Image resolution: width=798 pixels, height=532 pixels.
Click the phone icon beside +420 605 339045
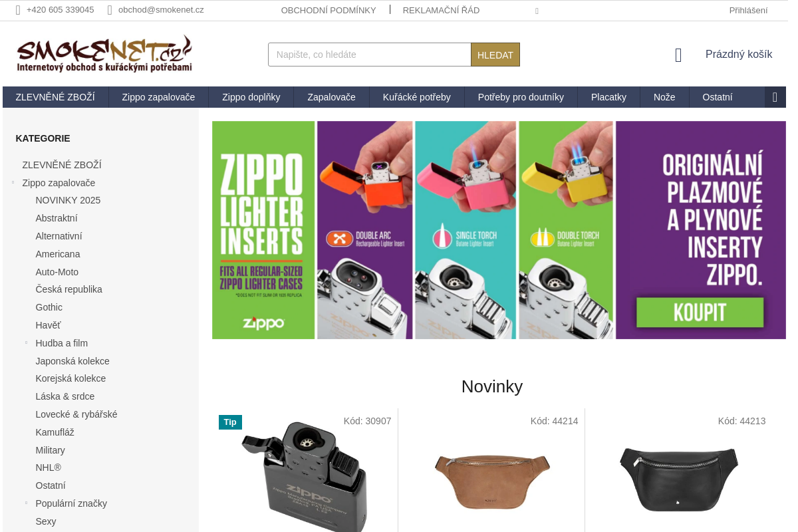[18, 10]
